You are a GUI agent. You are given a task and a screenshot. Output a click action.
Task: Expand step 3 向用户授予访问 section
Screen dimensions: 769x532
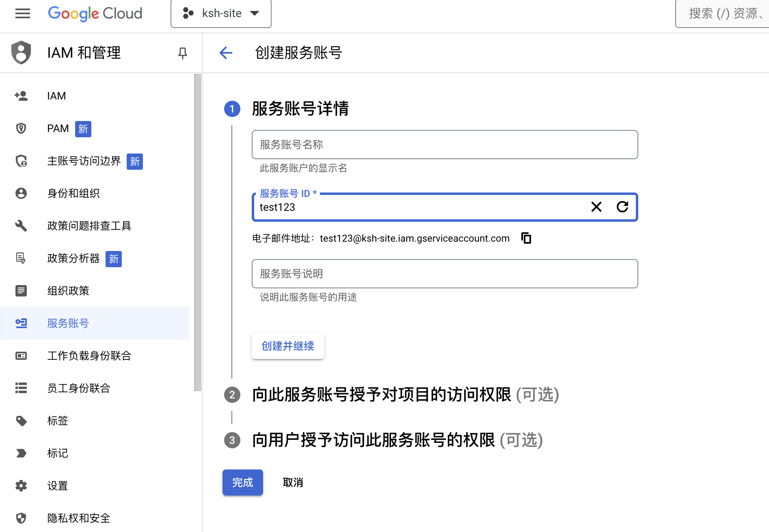pos(397,440)
